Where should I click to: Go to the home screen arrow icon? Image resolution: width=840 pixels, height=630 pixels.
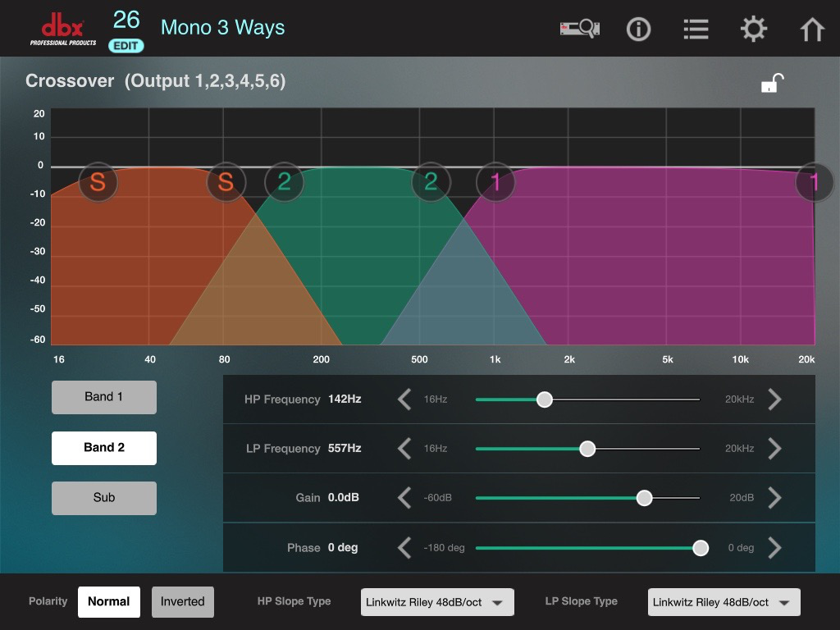pyautogui.click(x=811, y=29)
